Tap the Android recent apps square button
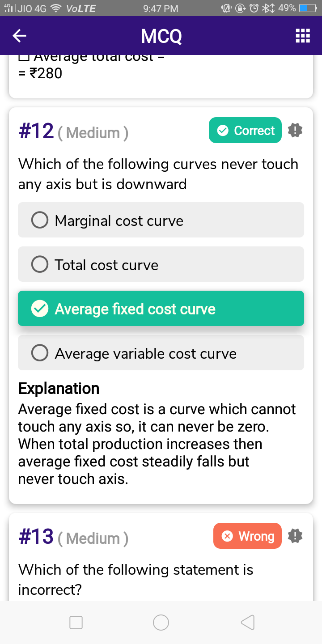Viewport: 322px width, 644px height. click(x=76, y=622)
